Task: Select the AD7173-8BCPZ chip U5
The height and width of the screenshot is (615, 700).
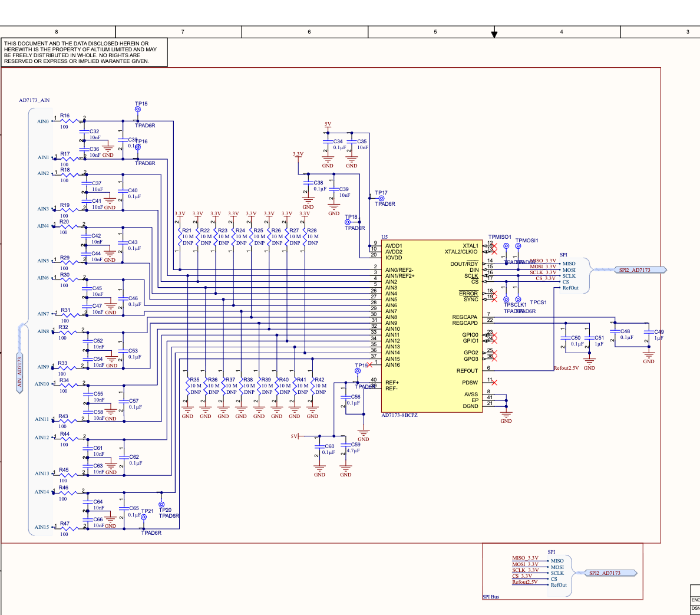Action: [432, 327]
